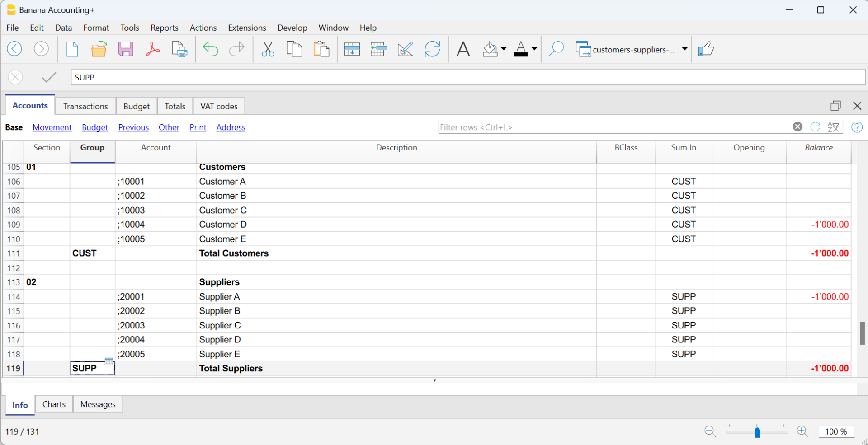
Task: Open the Address view link
Action: pyautogui.click(x=231, y=127)
